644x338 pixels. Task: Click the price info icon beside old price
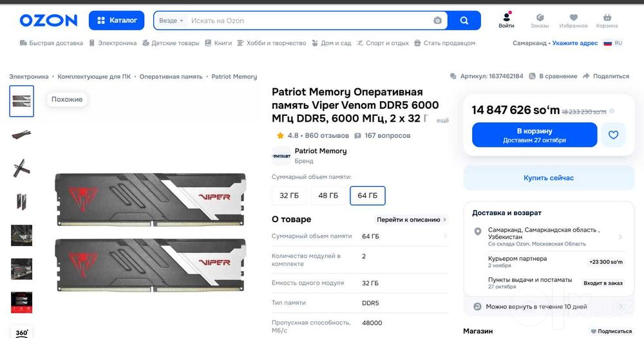(612, 111)
